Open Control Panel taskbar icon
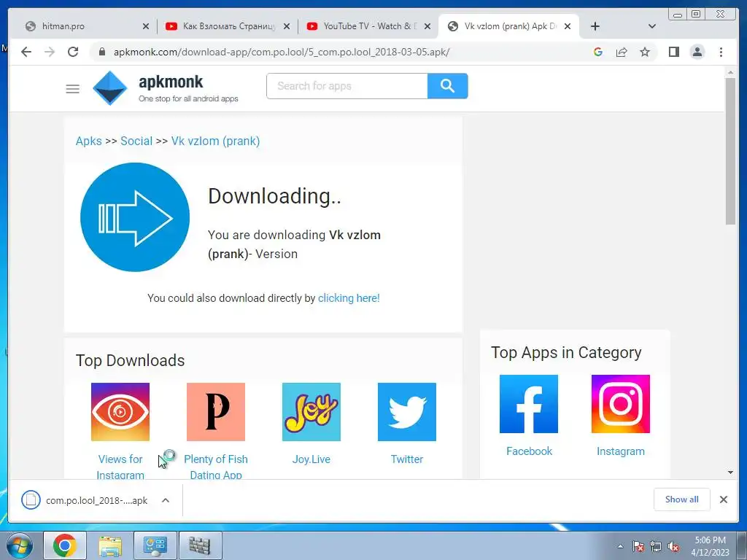Screen dimensions: 747x560 [x=155, y=545]
